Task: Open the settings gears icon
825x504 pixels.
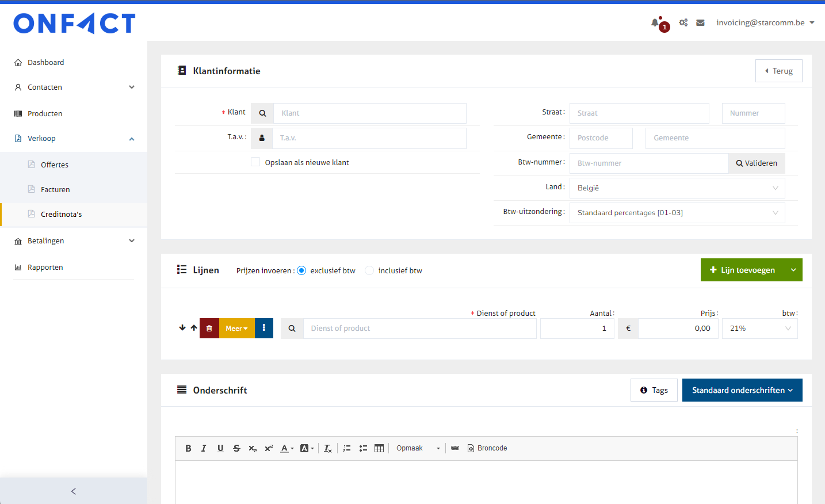Action: [x=683, y=23]
